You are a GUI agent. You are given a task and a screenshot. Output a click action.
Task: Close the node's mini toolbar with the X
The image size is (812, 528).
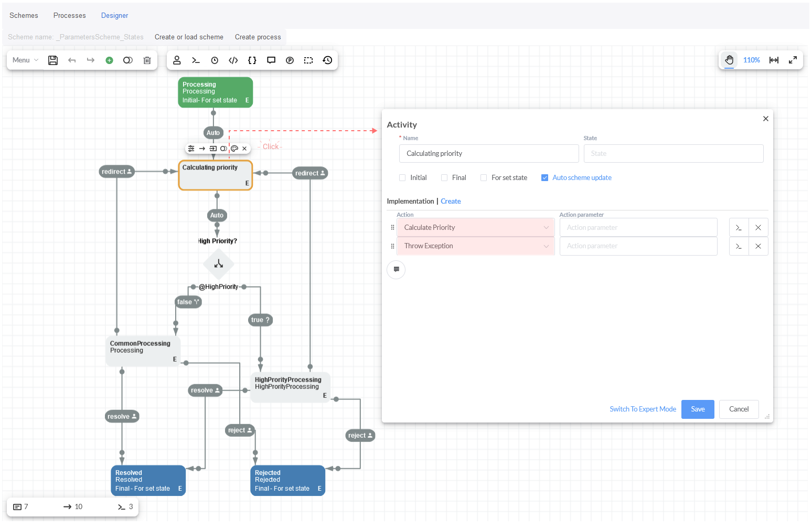(x=244, y=149)
